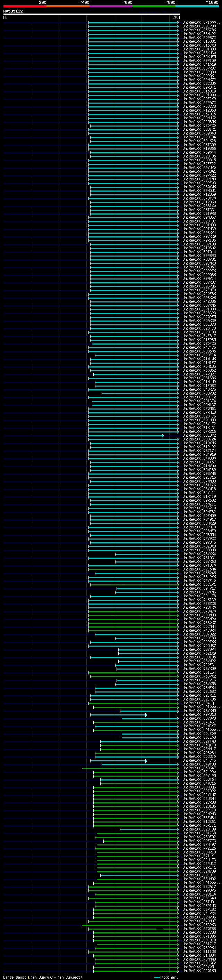Select the UniRef100_B4AMA7 label
Image resolution: width=222 pixels, height=980 pixels.
(x=199, y=921)
